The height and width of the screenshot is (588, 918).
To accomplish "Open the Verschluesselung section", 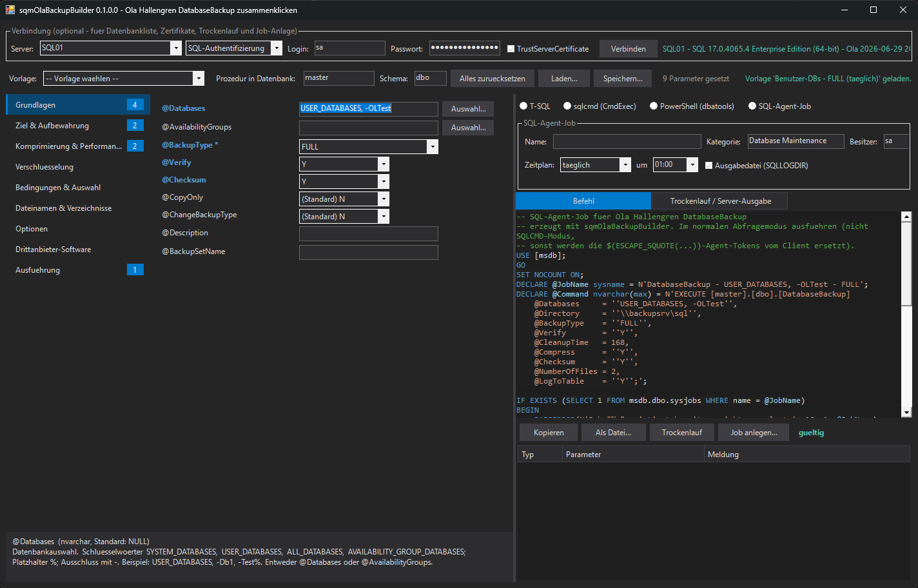I will click(x=77, y=166).
